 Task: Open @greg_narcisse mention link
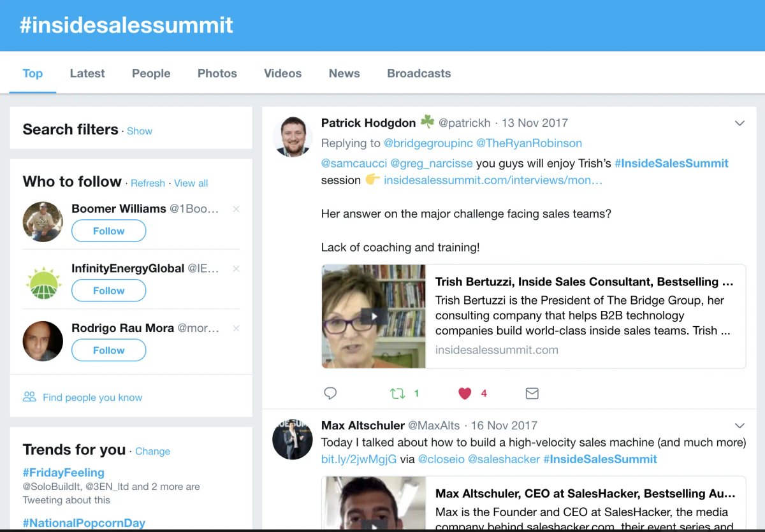pyautogui.click(x=432, y=163)
